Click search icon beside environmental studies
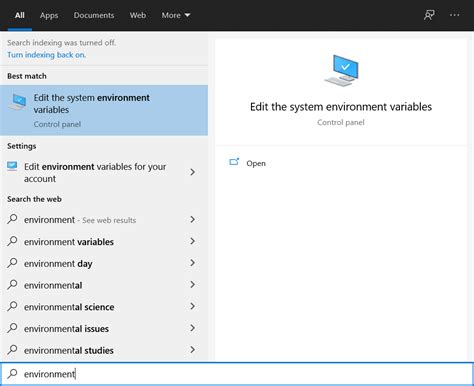Viewport: 474px width, 386px height. pos(12,349)
